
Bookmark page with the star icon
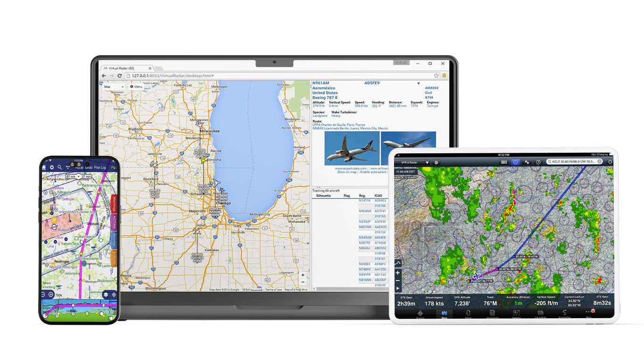[x=437, y=75]
